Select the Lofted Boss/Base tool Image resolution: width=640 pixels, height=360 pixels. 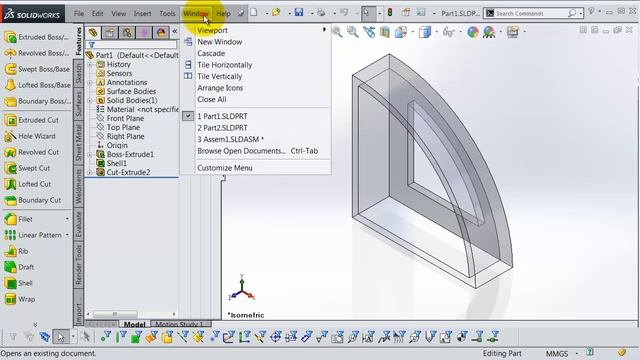coord(37,85)
